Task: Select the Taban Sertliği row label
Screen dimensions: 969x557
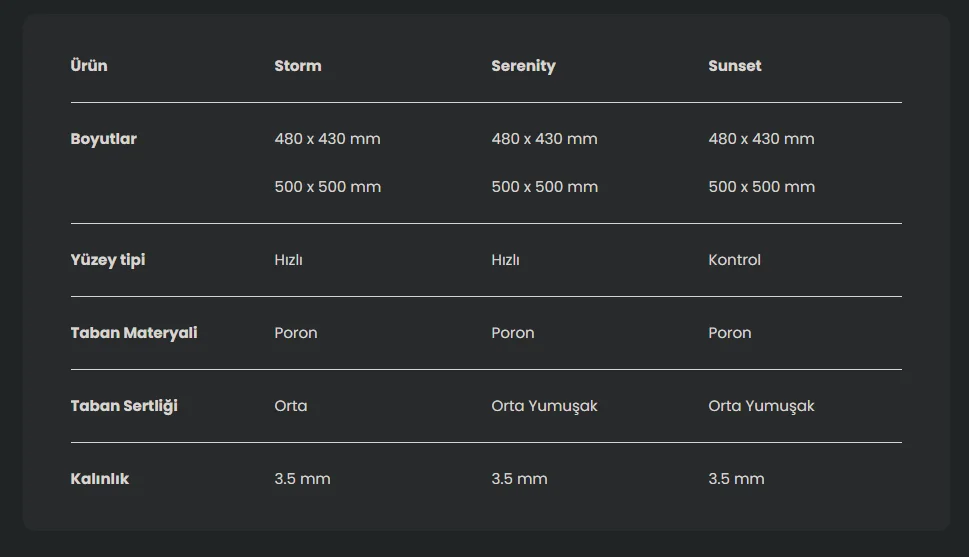Action: click(x=124, y=406)
